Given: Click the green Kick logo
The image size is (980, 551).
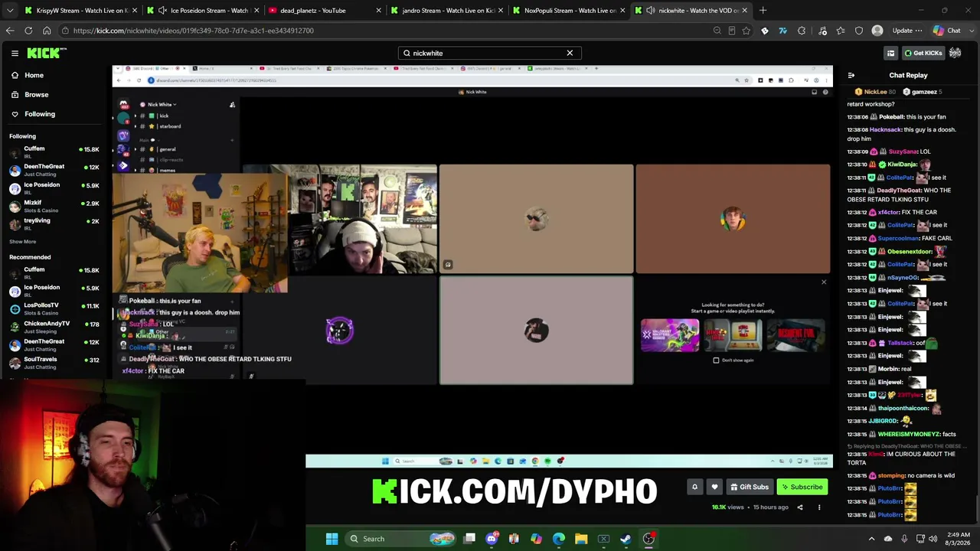Looking at the screenshot, I should pyautogui.click(x=46, y=53).
